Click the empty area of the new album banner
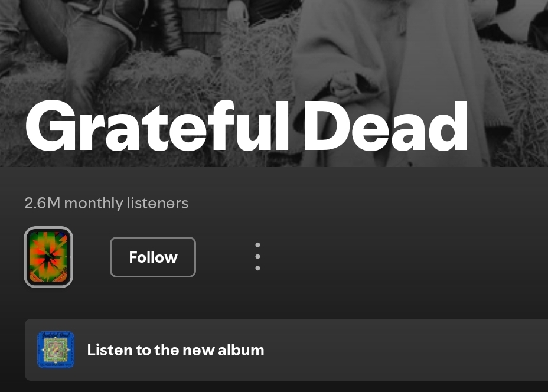Screen dimensions: 548x392 click(x=406, y=349)
